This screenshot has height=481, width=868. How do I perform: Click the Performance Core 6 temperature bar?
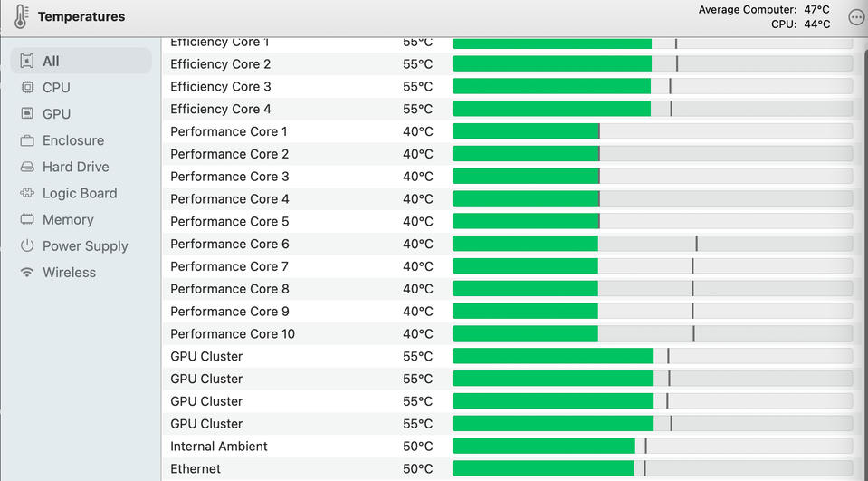coord(653,244)
